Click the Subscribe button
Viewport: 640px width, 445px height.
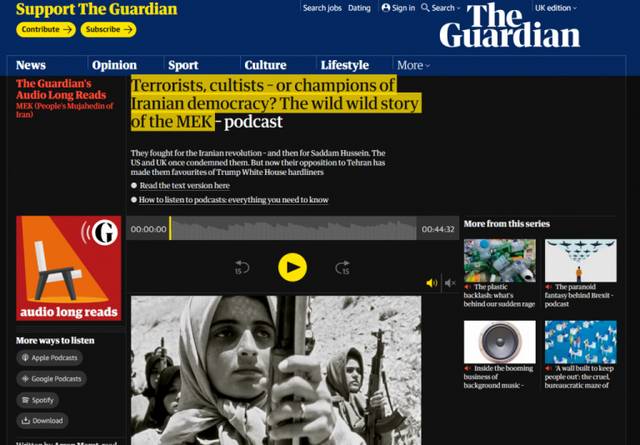[x=108, y=29]
